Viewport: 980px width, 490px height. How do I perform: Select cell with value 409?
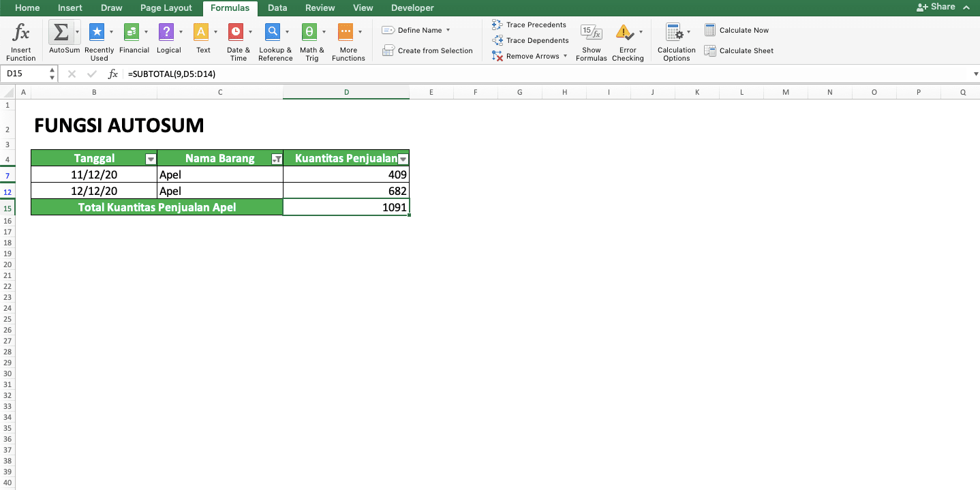(x=346, y=174)
